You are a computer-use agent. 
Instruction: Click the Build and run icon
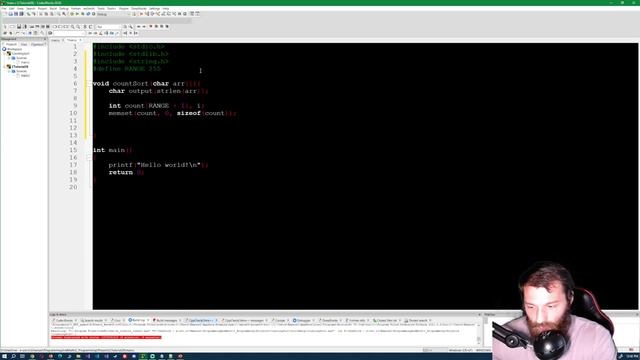click(x=83, y=14)
